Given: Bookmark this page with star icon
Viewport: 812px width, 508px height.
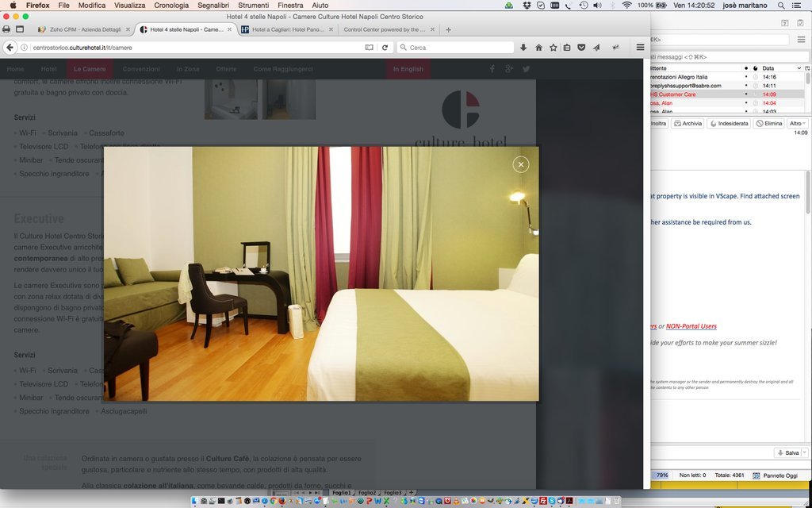Looking at the screenshot, I should coord(553,47).
